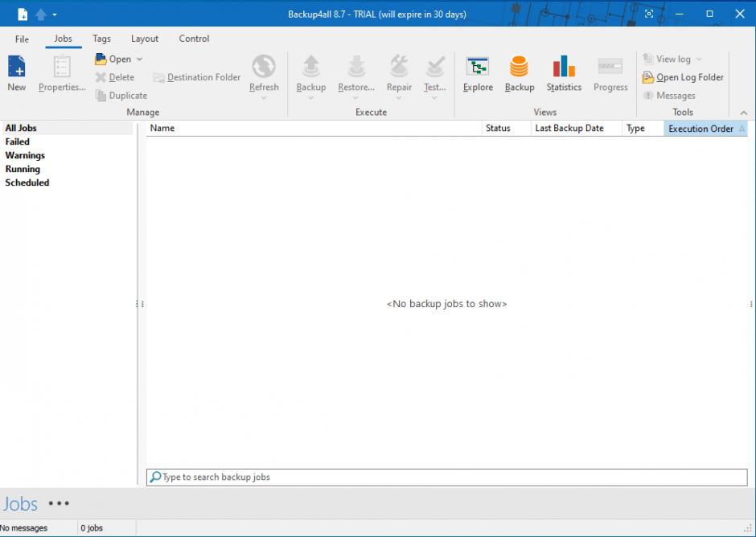Viewport: 756px width, 537px height.
Task: Expand the Repair dropdown arrow
Action: (399, 98)
